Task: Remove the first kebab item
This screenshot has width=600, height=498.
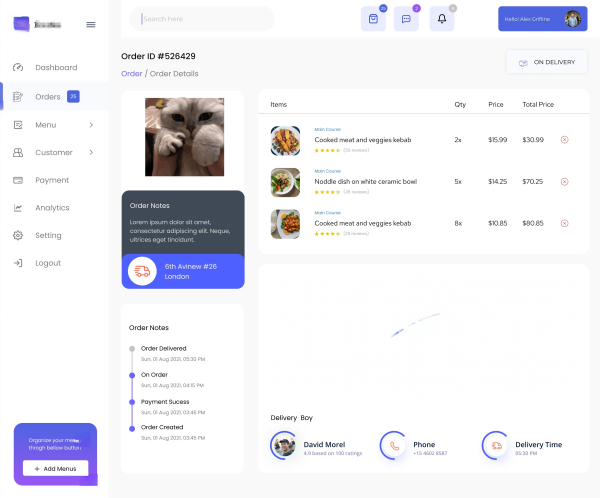Action: 564,139
